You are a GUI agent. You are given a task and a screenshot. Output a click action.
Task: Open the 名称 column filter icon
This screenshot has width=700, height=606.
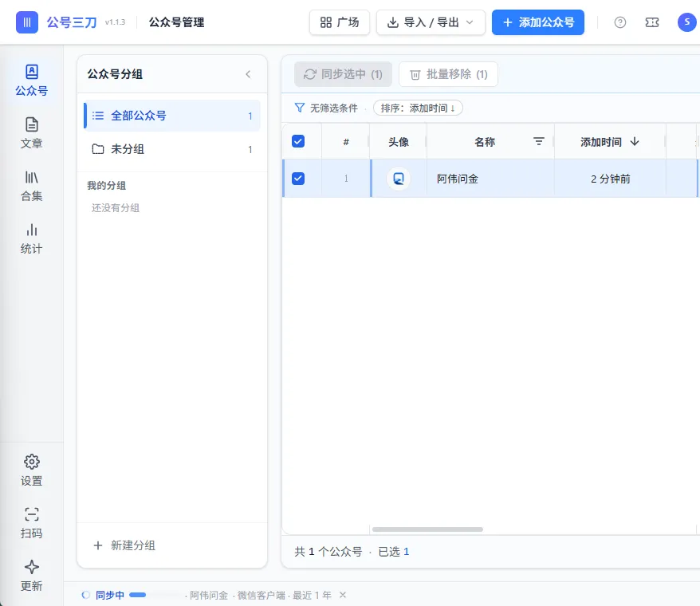click(539, 142)
